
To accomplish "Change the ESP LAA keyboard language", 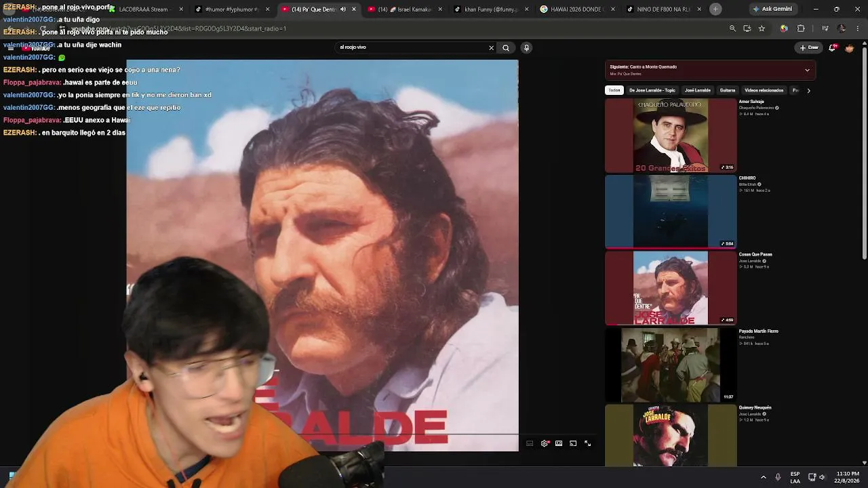I will (x=795, y=477).
